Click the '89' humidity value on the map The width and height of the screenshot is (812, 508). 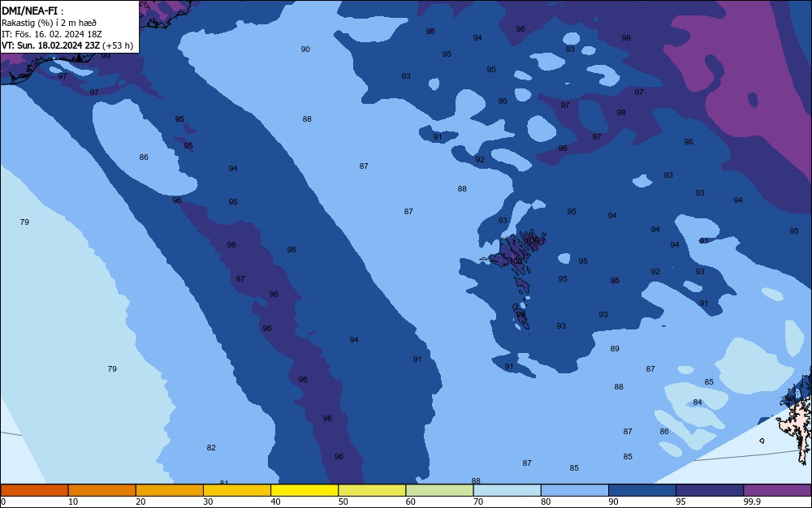(x=615, y=349)
